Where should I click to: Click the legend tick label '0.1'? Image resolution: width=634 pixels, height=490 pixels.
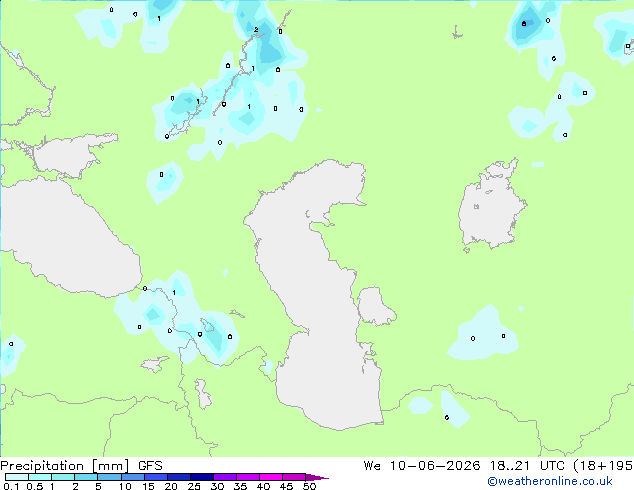click(11, 486)
